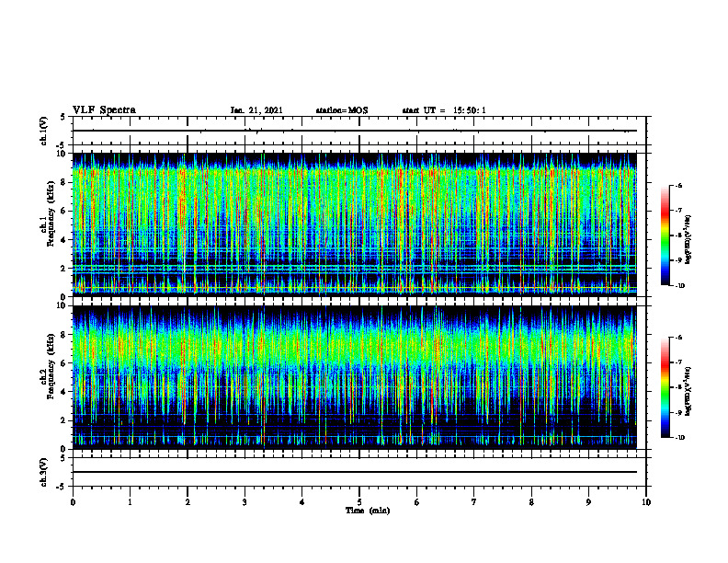Click the ch.3(V) waveform trace panel

(x=359, y=472)
